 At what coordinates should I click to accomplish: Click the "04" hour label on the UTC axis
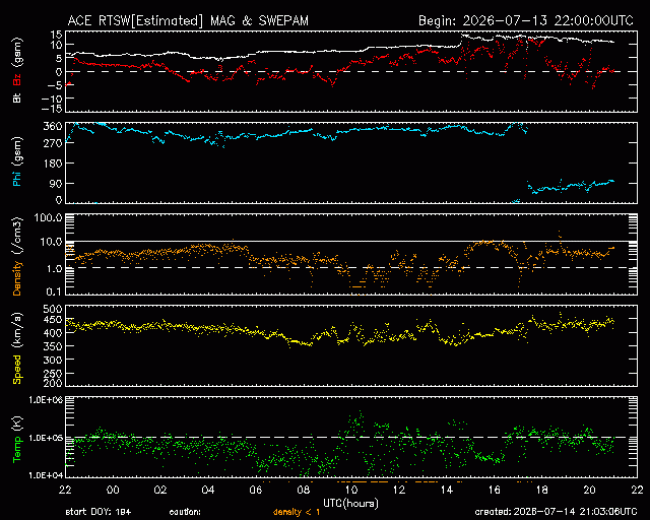coord(208,490)
